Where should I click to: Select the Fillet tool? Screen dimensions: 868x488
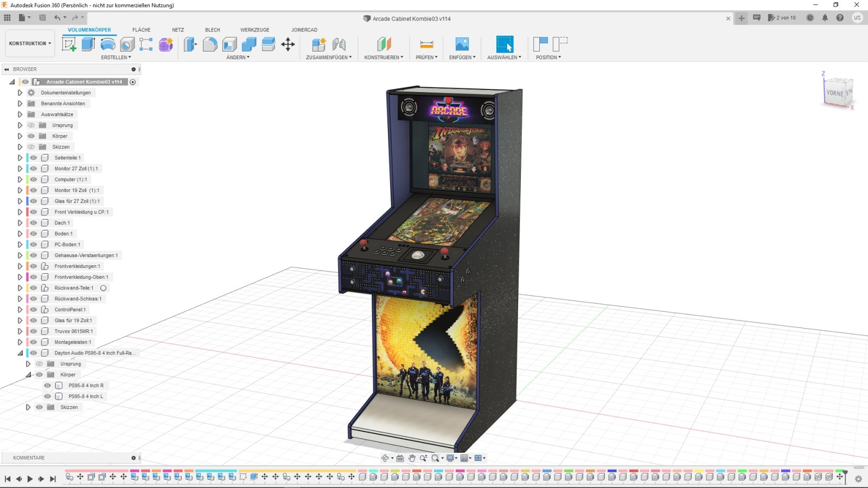[210, 44]
